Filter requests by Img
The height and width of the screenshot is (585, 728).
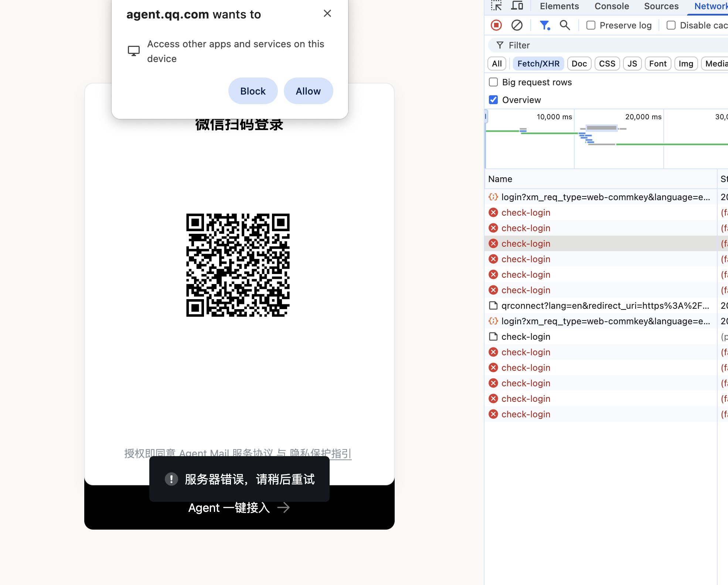(x=686, y=64)
